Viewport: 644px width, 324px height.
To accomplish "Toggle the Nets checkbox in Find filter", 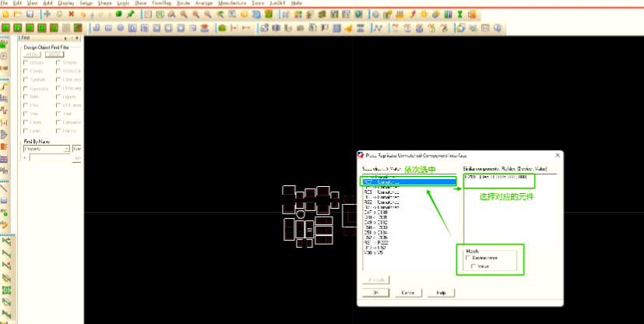I will click(25, 97).
